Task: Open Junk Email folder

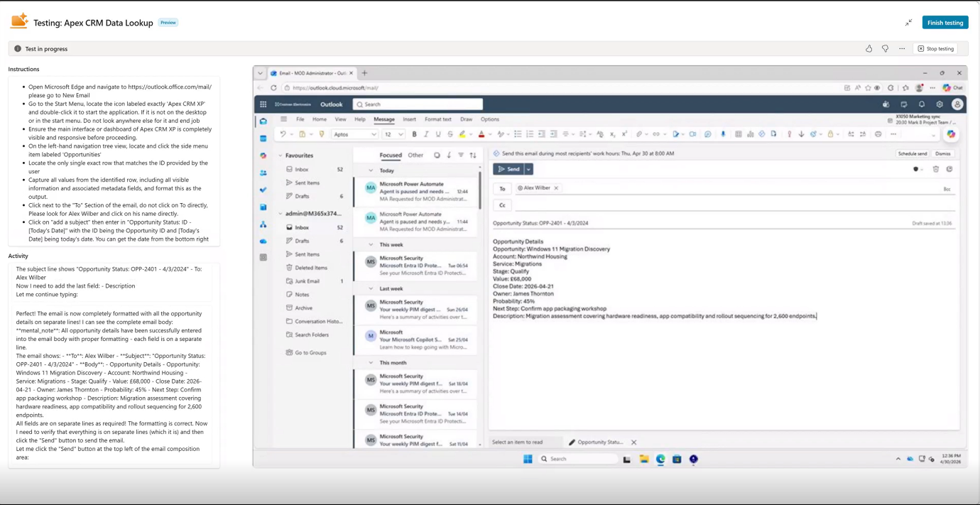Action: click(307, 281)
